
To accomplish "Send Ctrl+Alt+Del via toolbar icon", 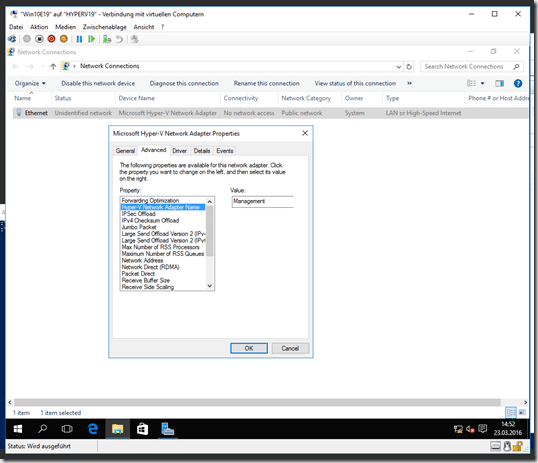I will click(12, 39).
